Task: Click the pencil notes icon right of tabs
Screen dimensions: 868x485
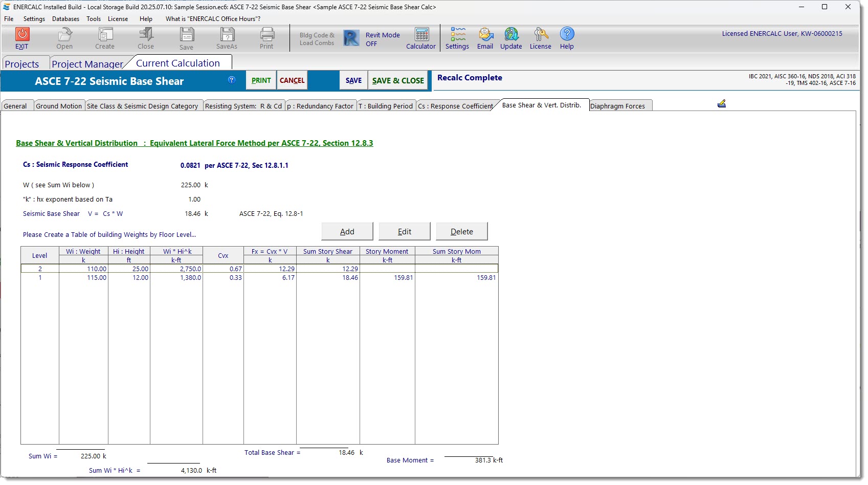Action: [722, 104]
